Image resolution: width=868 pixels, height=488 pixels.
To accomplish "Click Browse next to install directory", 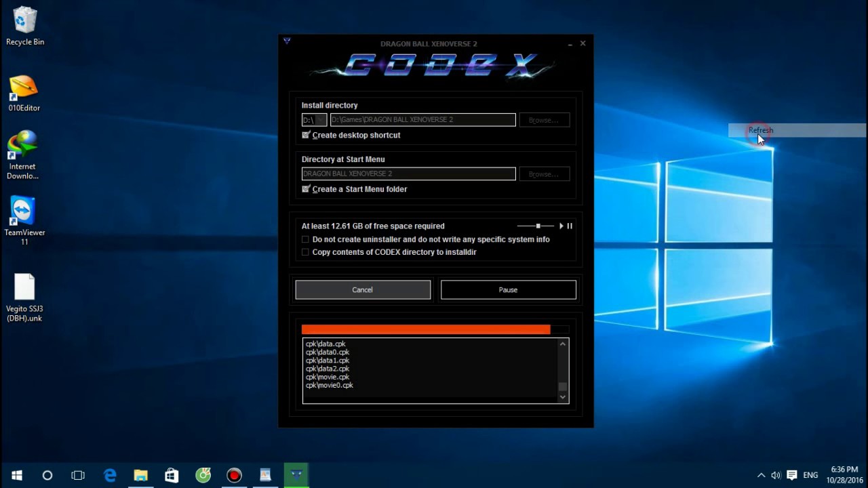I will coord(544,120).
